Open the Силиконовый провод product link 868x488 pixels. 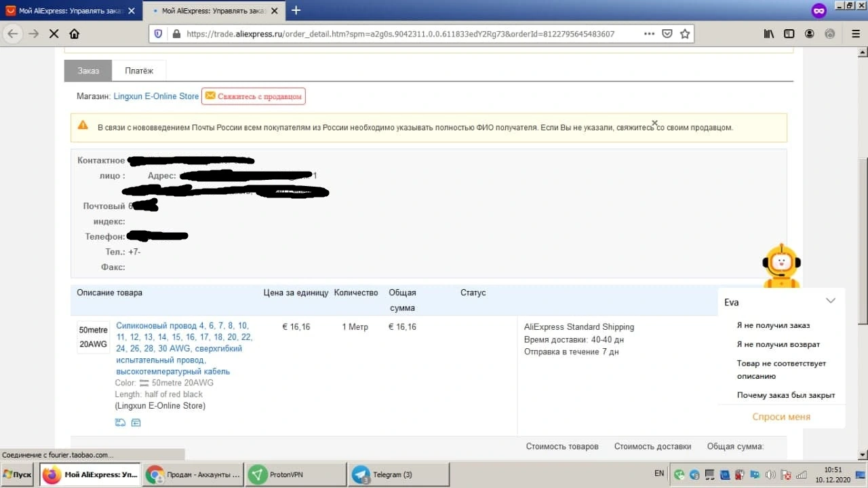pyautogui.click(x=184, y=349)
